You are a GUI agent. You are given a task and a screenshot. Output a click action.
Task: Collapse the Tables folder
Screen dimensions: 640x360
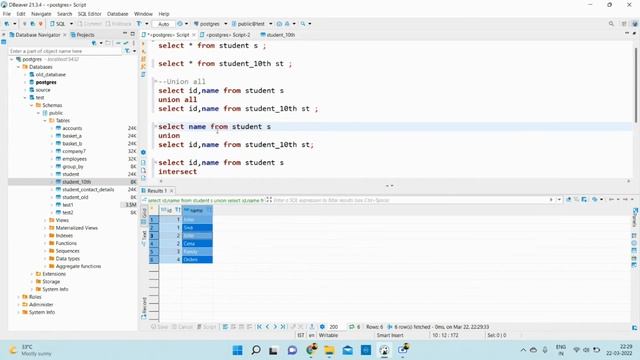[45, 121]
